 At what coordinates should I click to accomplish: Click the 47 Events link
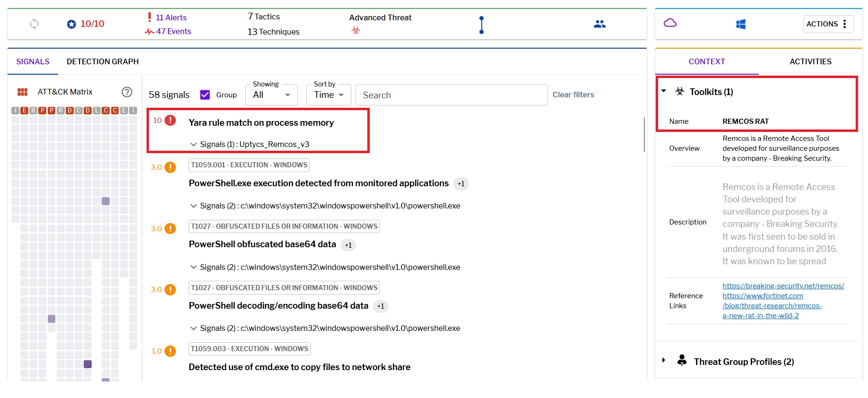coord(174,31)
